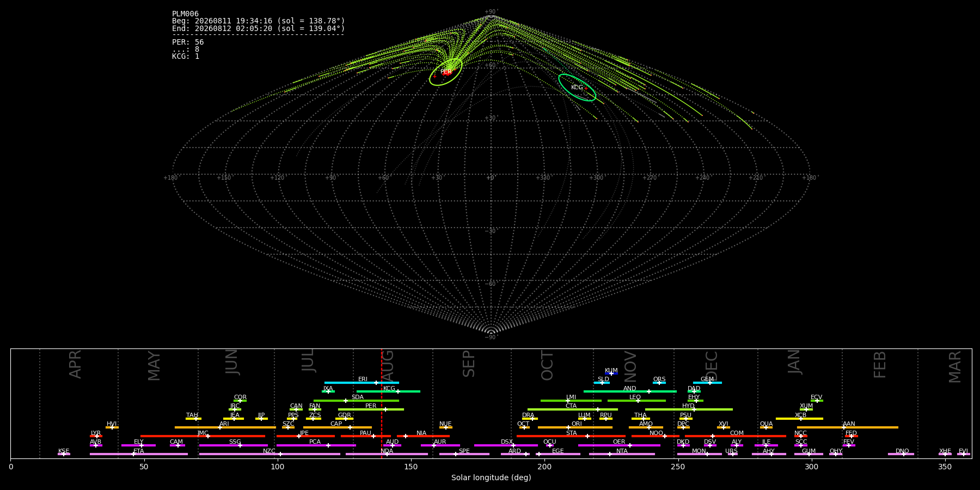Select the PER activity bar in timeline

pyautogui.click(x=371, y=409)
